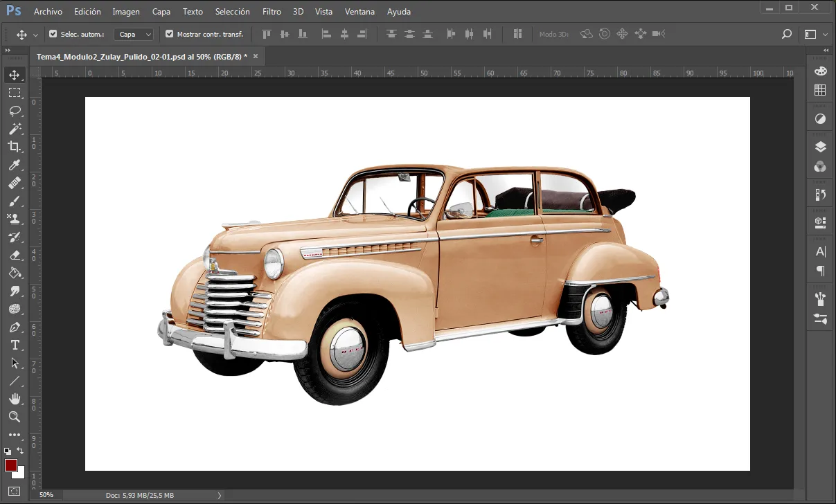The width and height of the screenshot is (836, 504).
Task: Open the status bar info arrow
Action: (x=220, y=495)
